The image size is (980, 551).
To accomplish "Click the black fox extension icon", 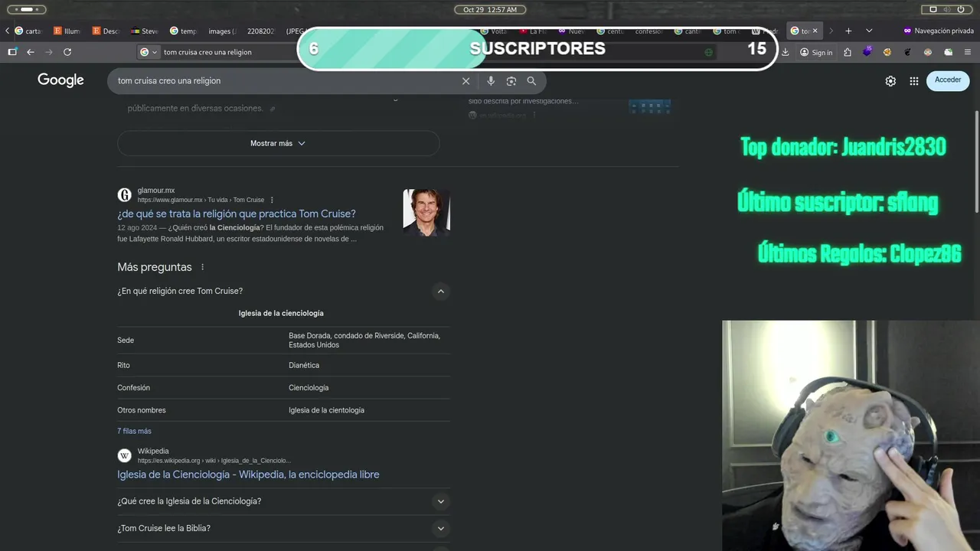I will [x=907, y=52].
